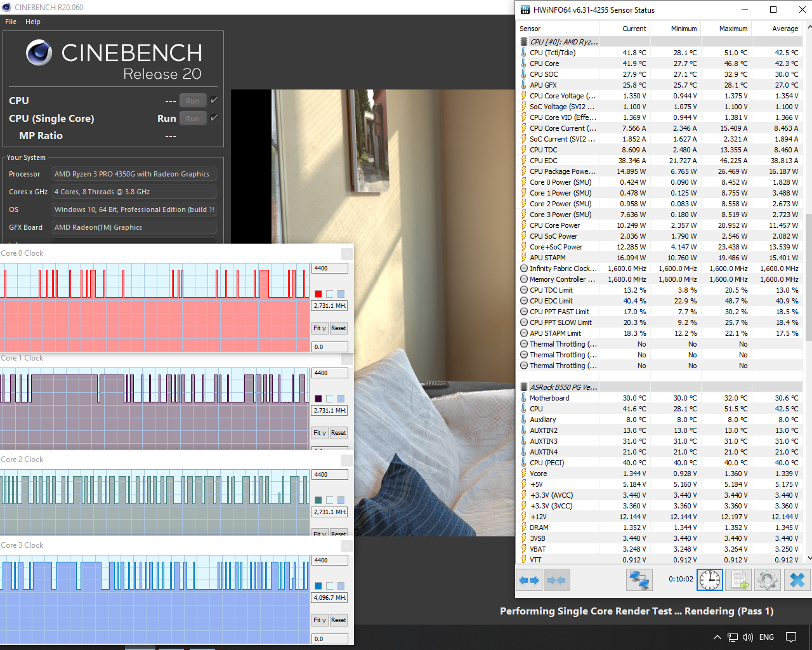Close the Core 1 Clock graph window
This screenshot has height=650, width=812.
[x=347, y=359]
